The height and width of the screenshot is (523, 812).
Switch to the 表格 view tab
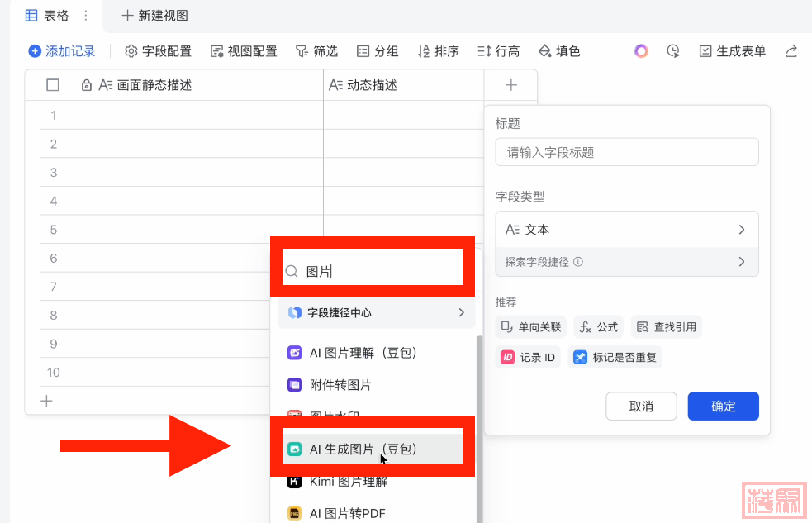[x=46, y=15]
